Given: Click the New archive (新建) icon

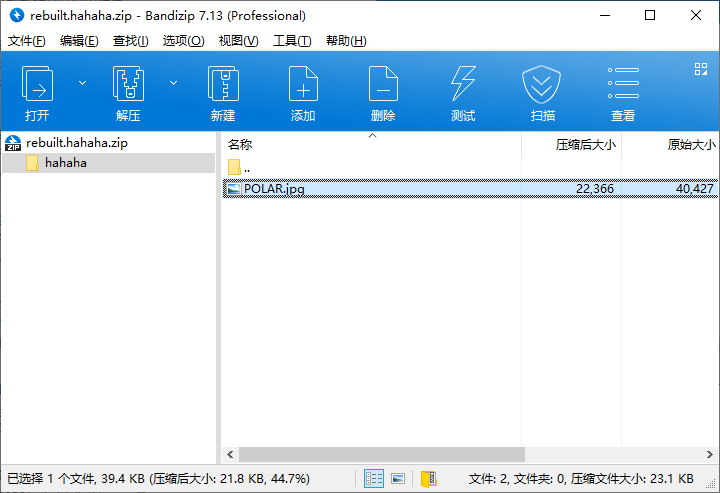Looking at the screenshot, I should [223, 84].
